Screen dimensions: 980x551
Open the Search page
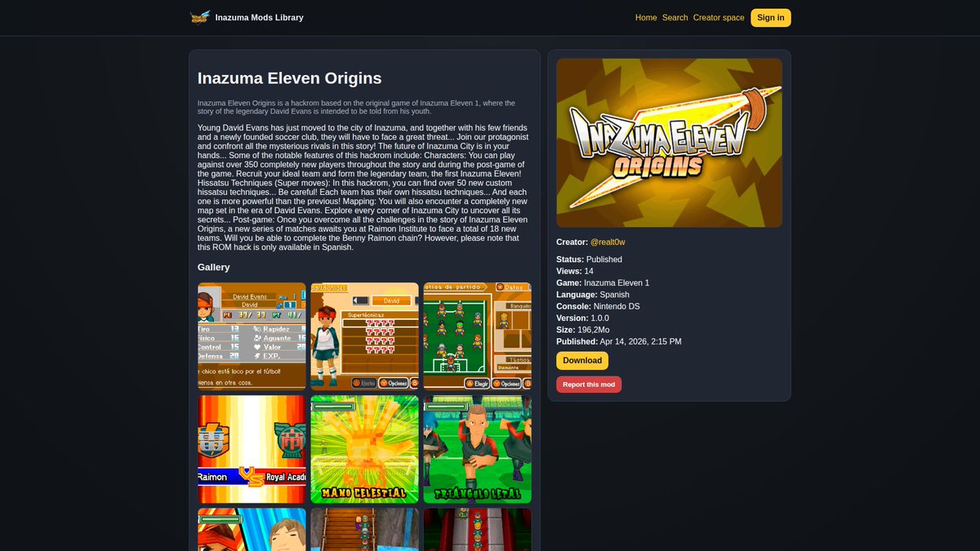[675, 17]
